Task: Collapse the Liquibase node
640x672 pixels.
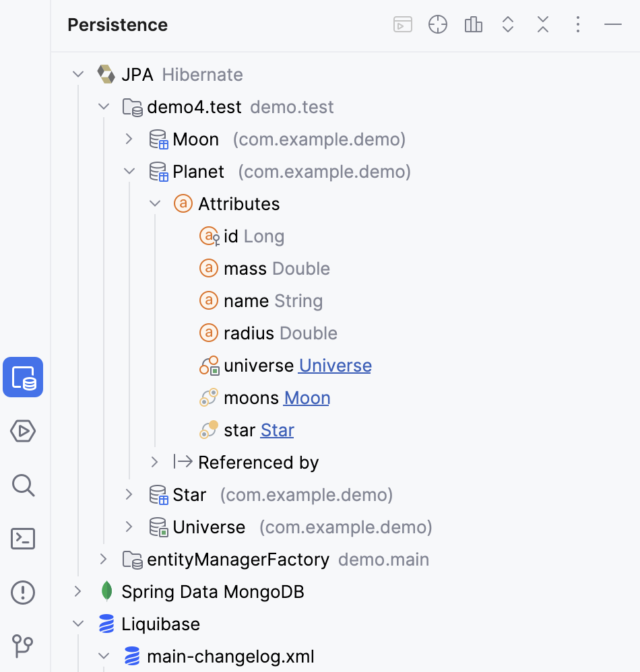Action: pyautogui.click(x=78, y=624)
